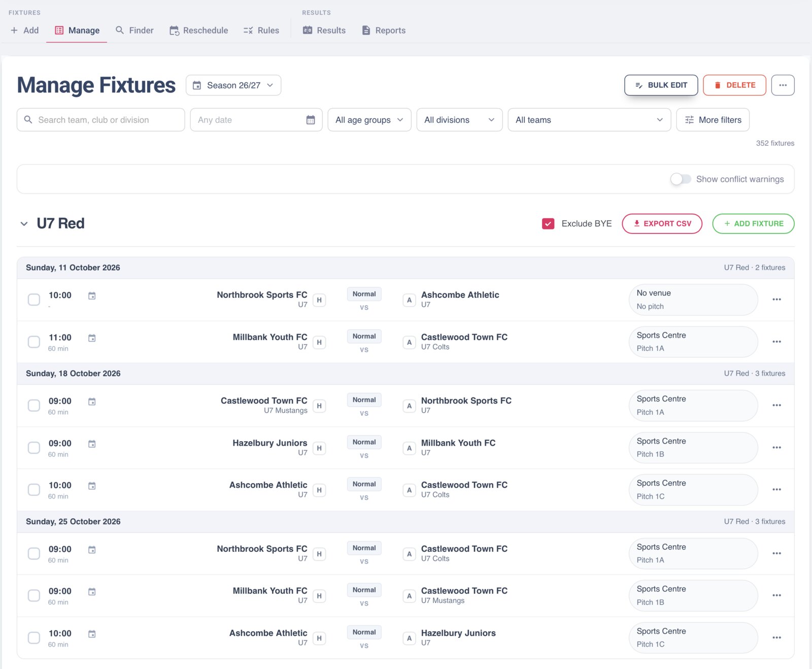Open the Rules tab
The width and height of the screenshot is (812, 669).
click(x=261, y=30)
